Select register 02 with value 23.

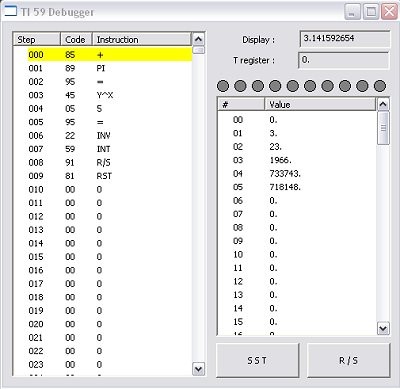[x=297, y=147]
